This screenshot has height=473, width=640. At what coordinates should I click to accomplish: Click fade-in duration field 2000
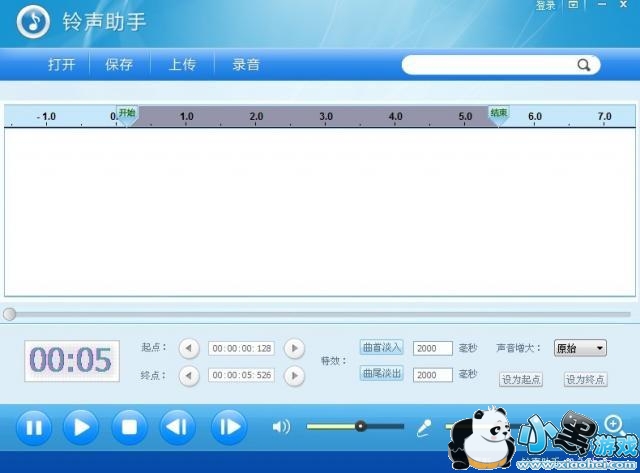tap(433, 348)
